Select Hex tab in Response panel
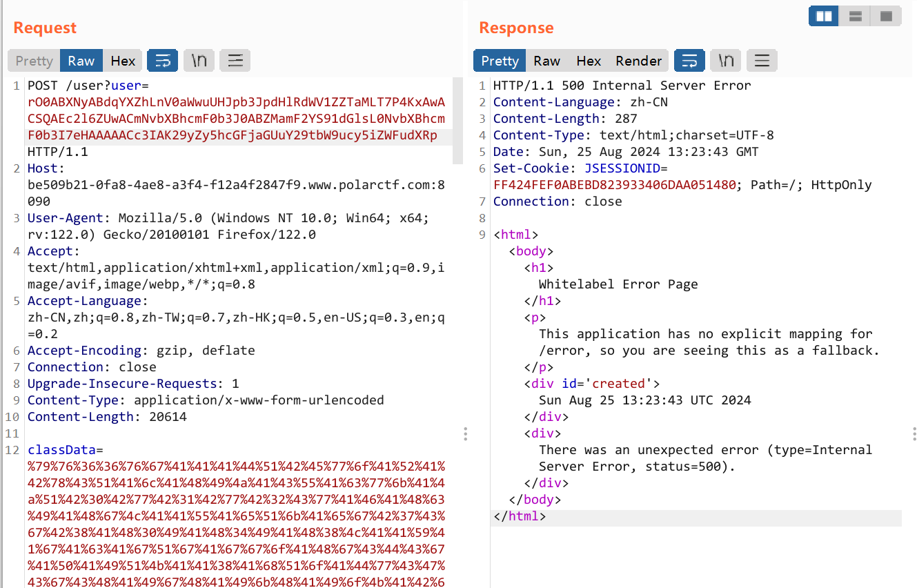Screen dimensions: 917x588 [x=589, y=61]
